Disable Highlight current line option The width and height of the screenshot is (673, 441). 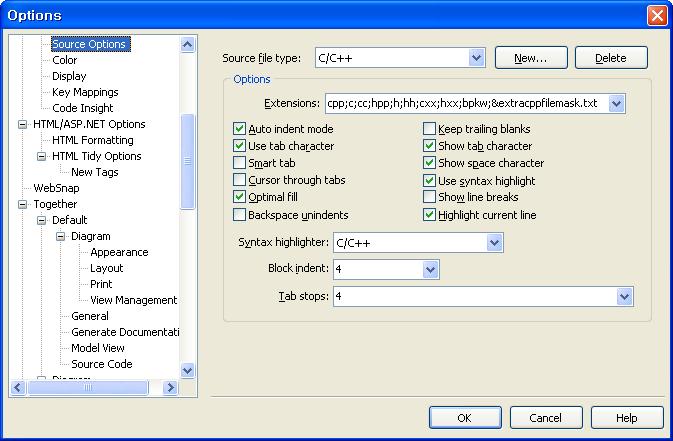point(430,215)
